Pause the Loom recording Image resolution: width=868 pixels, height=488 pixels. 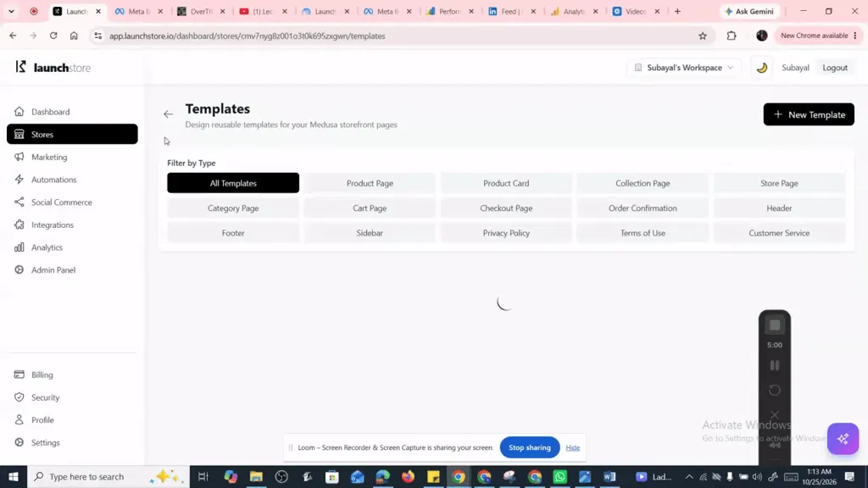(775, 365)
